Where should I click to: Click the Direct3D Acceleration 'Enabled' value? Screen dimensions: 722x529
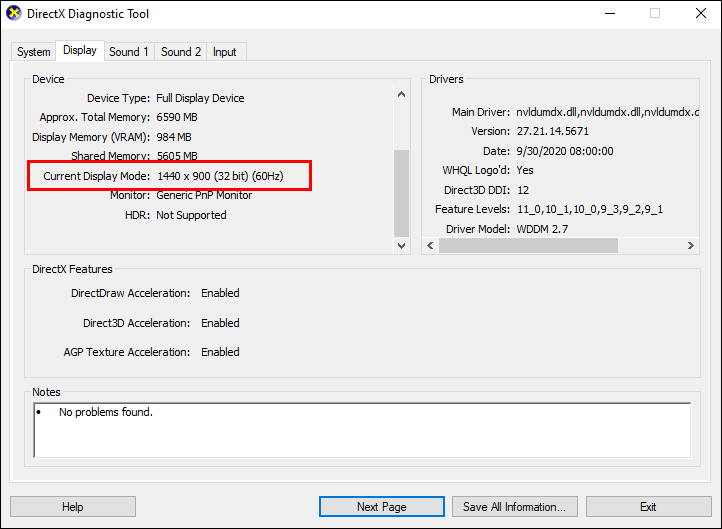220,323
